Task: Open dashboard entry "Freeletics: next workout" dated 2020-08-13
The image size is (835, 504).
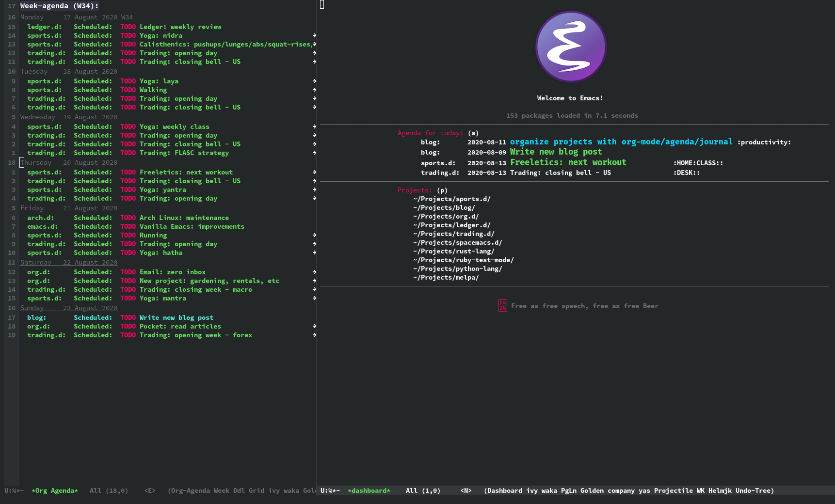Action: click(568, 162)
